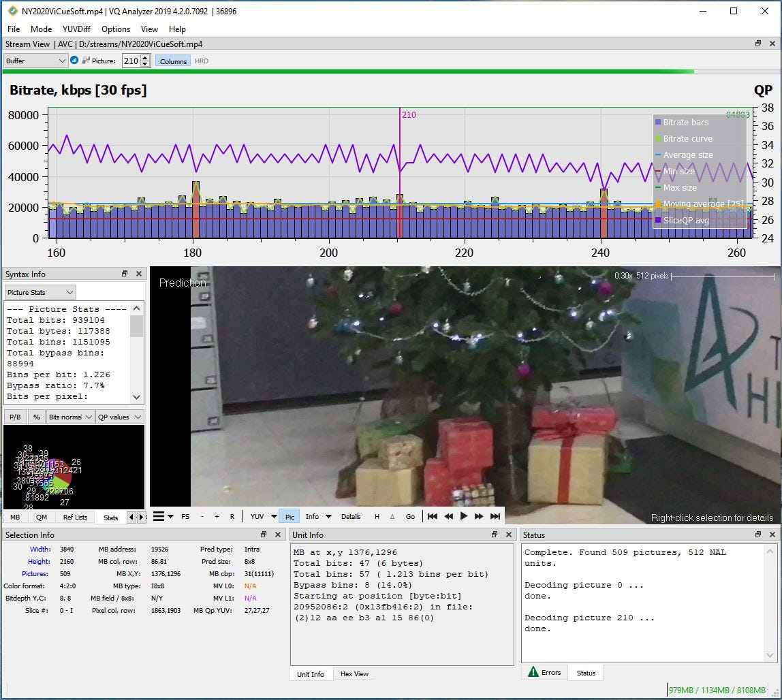Jump to first frame using skip-back icon

click(x=432, y=516)
